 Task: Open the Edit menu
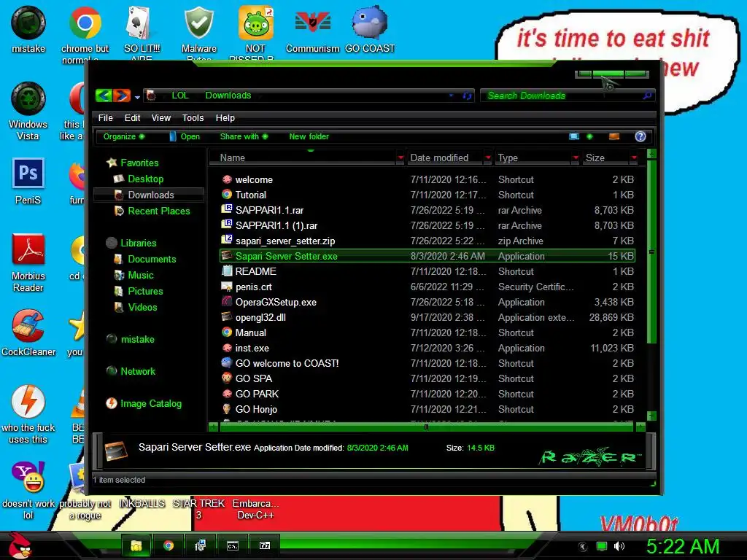[133, 117]
